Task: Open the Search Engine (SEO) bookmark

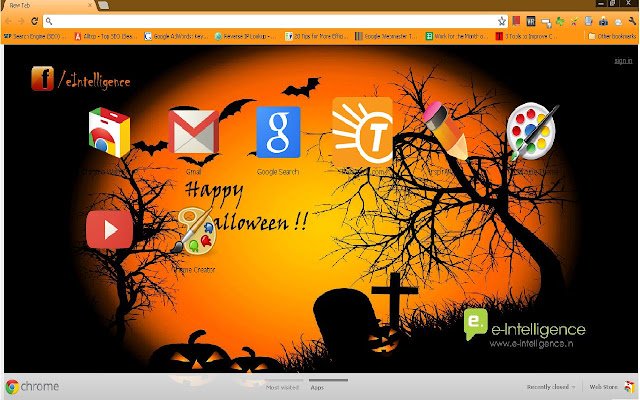Action: [x=35, y=36]
